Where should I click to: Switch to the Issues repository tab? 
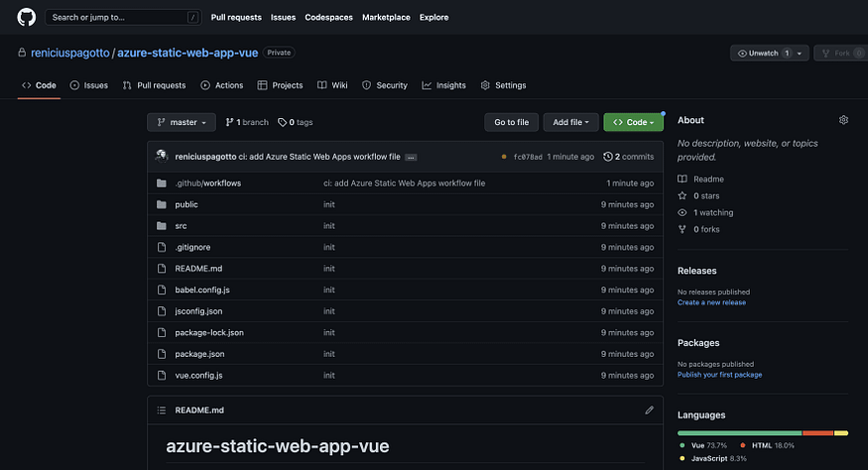[89, 85]
